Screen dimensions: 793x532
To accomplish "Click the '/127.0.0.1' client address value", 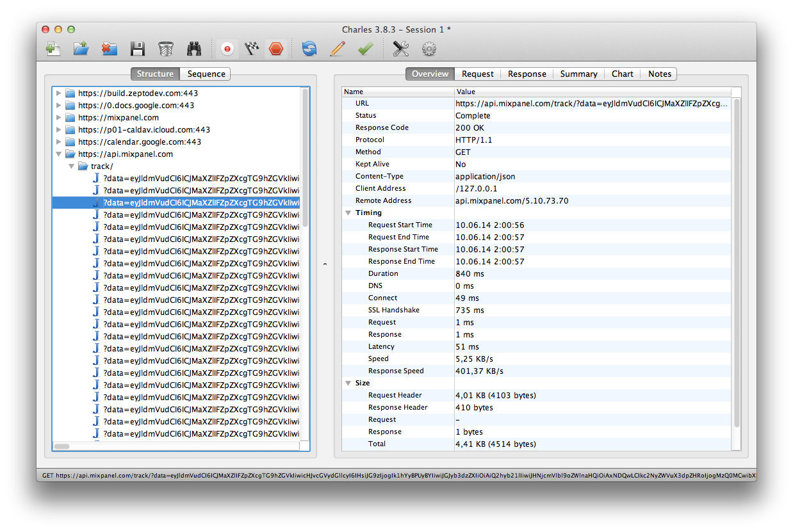I will (x=476, y=188).
